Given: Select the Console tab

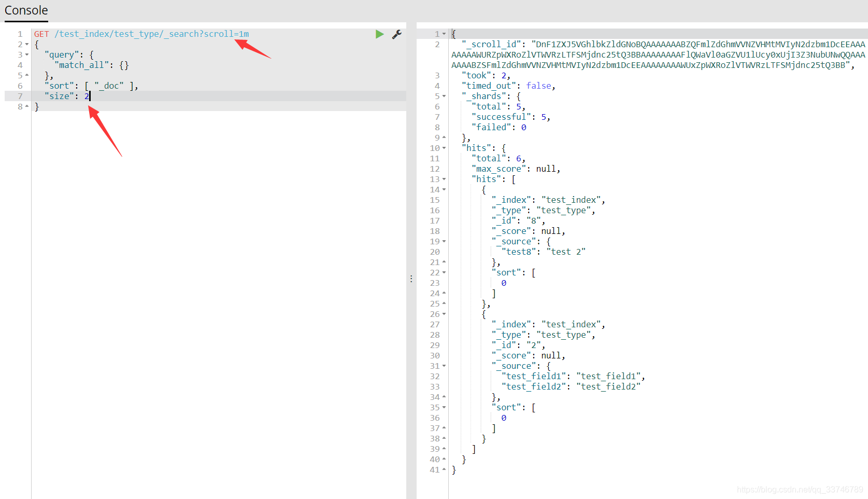Looking at the screenshot, I should pyautogui.click(x=26, y=10).
